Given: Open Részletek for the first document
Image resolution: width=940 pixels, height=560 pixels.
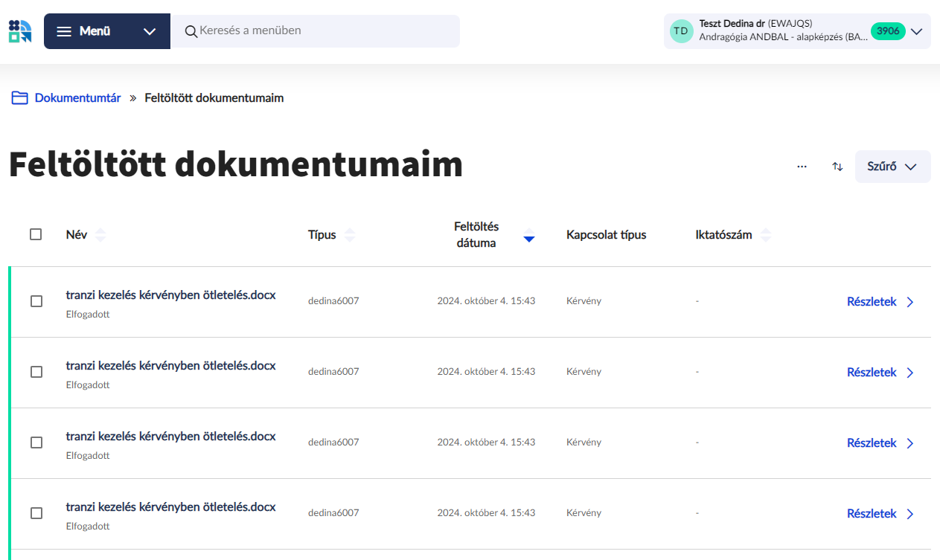Looking at the screenshot, I should pyautogui.click(x=880, y=302).
